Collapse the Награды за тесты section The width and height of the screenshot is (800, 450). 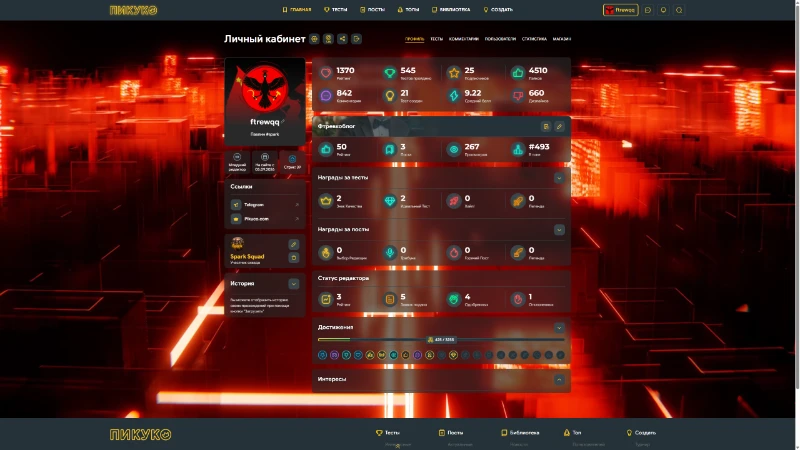point(559,178)
